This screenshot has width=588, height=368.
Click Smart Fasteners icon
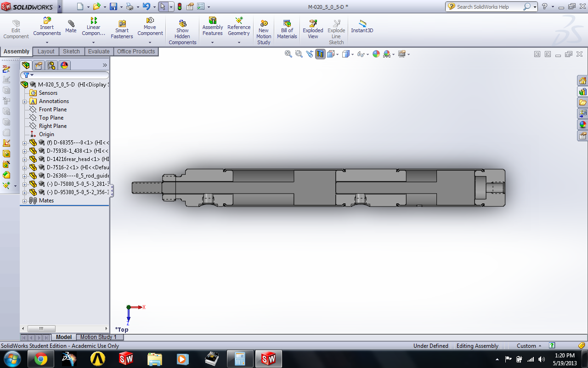pos(122,29)
